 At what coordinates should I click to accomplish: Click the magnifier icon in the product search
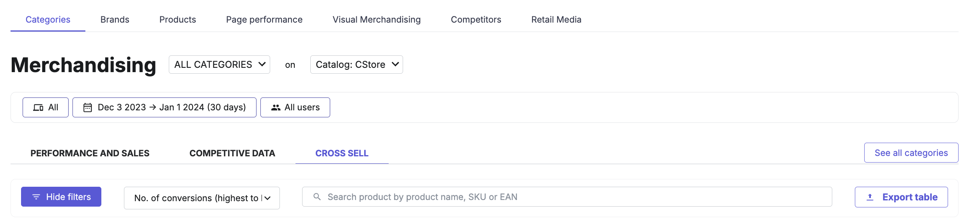317,197
